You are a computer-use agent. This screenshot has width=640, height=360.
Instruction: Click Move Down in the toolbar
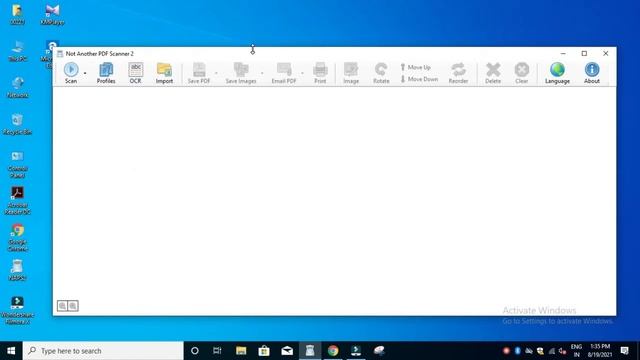point(419,79)
